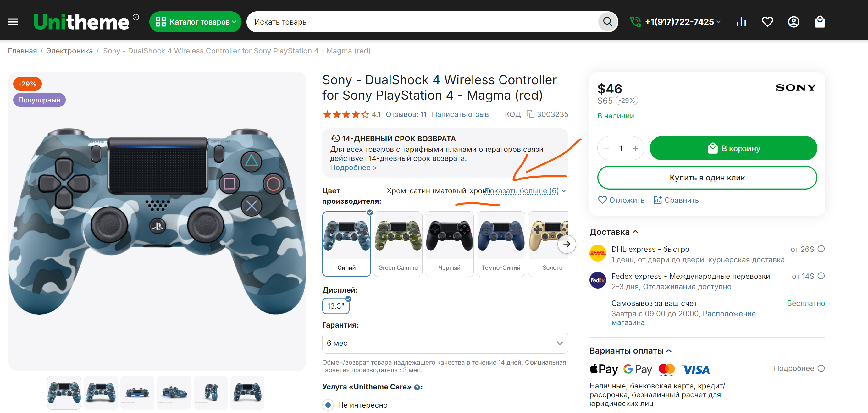Select the "Не интересно" radio option

[x=328, y=405]
